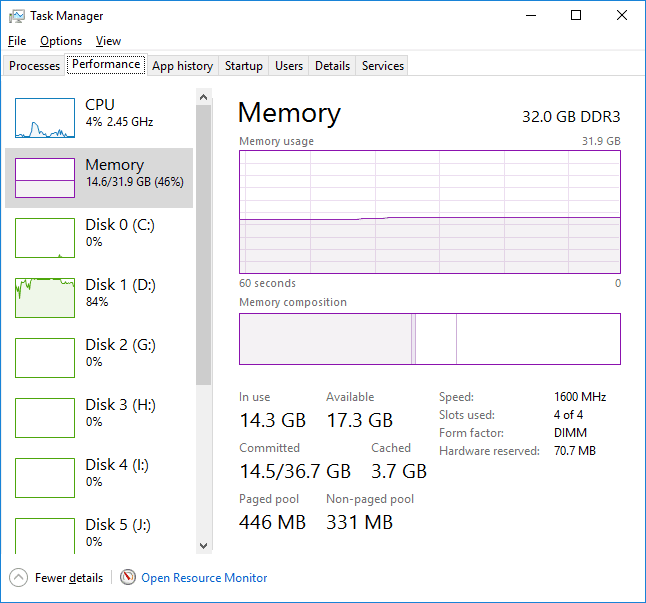Select the Disk 1 (D:) graph thumbnail

coord(45,298)
